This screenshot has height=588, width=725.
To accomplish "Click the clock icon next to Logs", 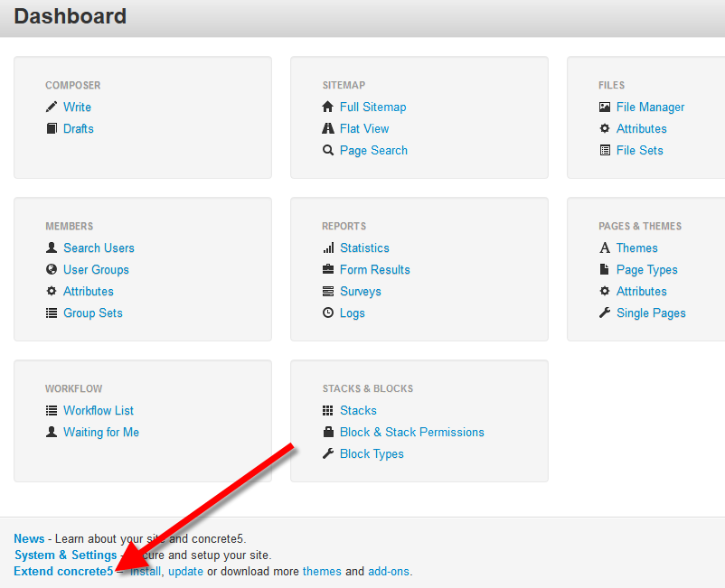I will click(328, 313).
